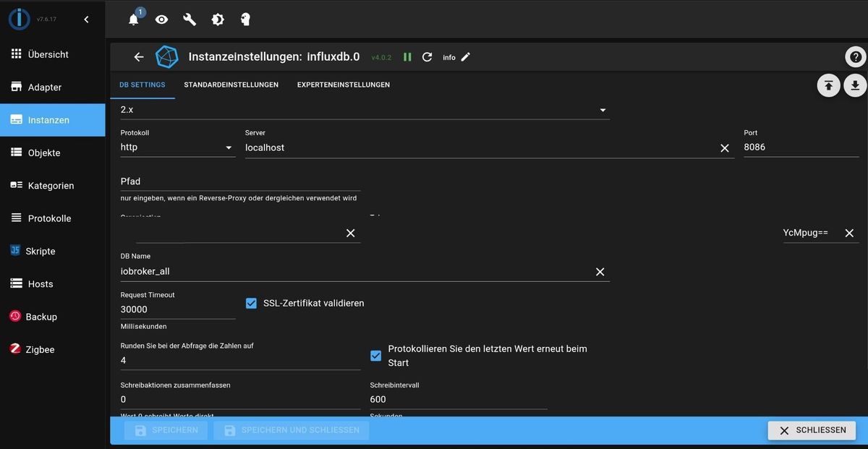Click the Request Timeout field

coord(178,309)
